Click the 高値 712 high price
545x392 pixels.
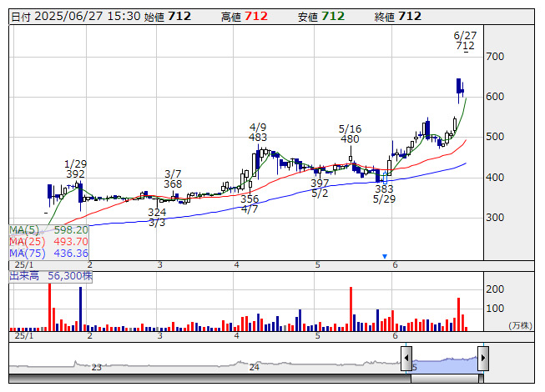245,17
